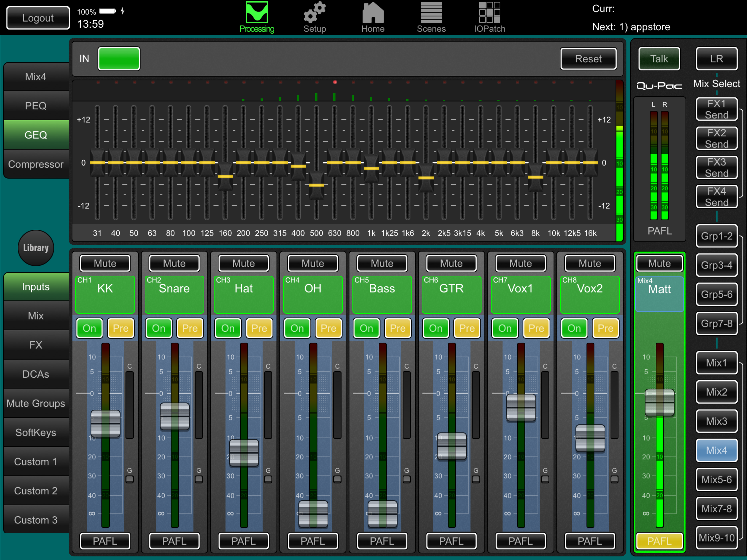This screenshot has height=560, width=747.
Task: Open the round Library button
Action: coord(36,247)
